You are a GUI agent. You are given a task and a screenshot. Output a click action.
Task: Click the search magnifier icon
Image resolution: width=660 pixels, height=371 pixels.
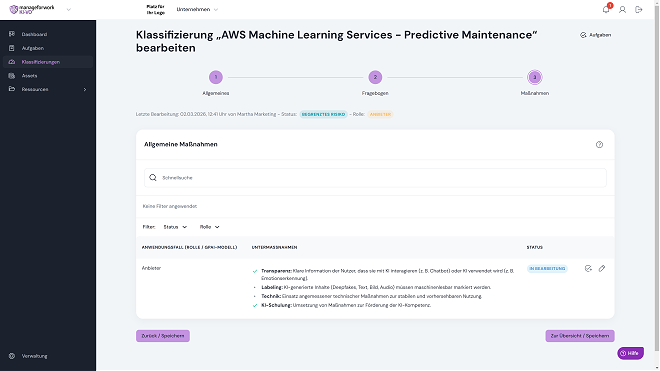pos(153,178)
